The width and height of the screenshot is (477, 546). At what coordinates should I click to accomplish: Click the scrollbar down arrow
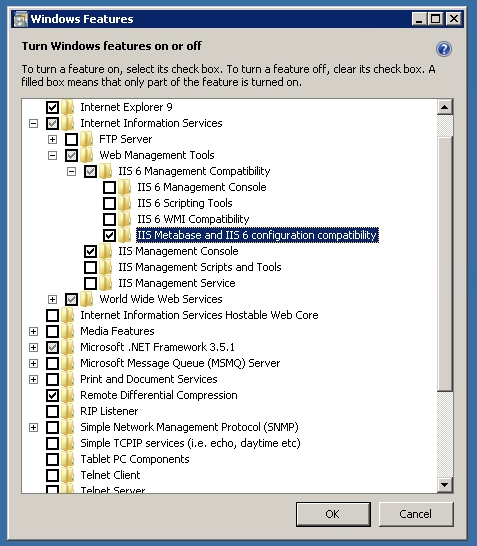(x=445, y=484)
